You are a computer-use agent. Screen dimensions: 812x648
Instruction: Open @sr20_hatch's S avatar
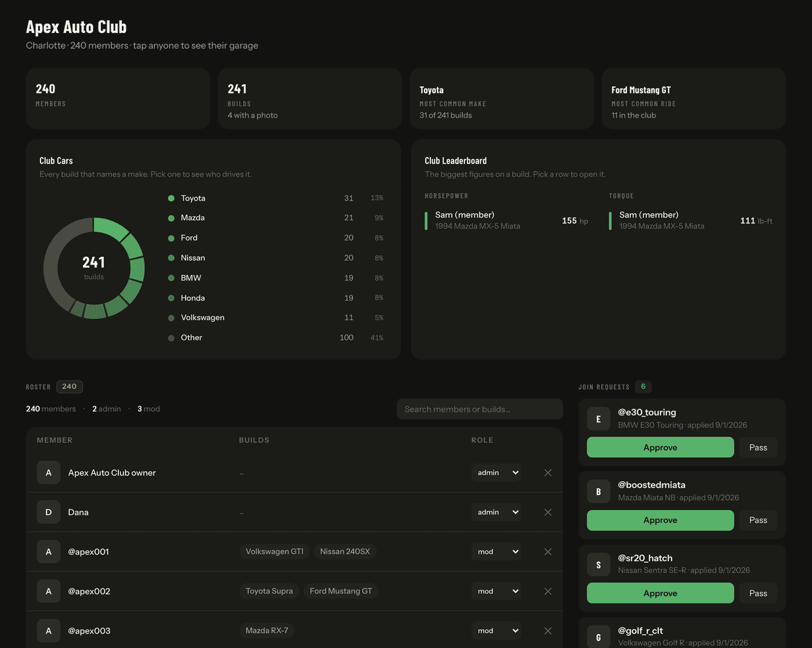click(x=599, y=565)
